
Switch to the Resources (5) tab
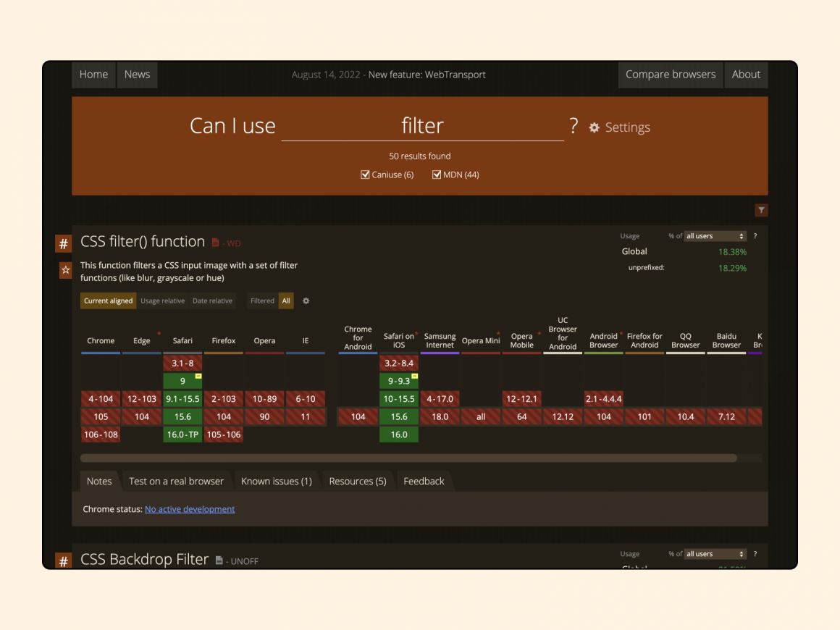[357, 481]
